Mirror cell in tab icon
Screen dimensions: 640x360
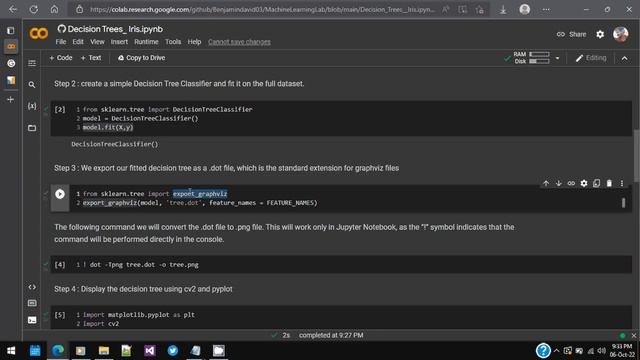pyautogui.click(x=597, y=184)
